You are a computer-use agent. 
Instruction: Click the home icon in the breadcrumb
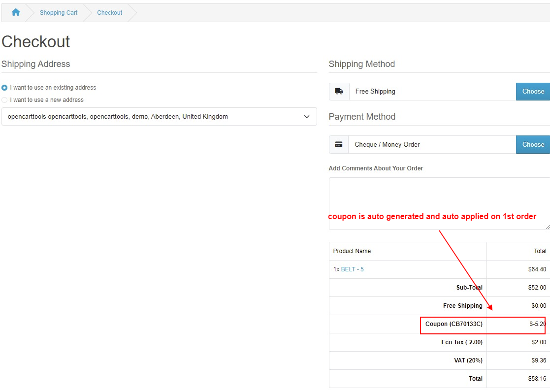16,13
